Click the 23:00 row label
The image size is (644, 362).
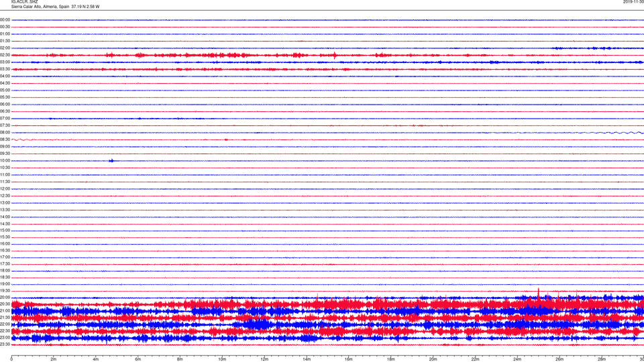[x=5, y=338]
